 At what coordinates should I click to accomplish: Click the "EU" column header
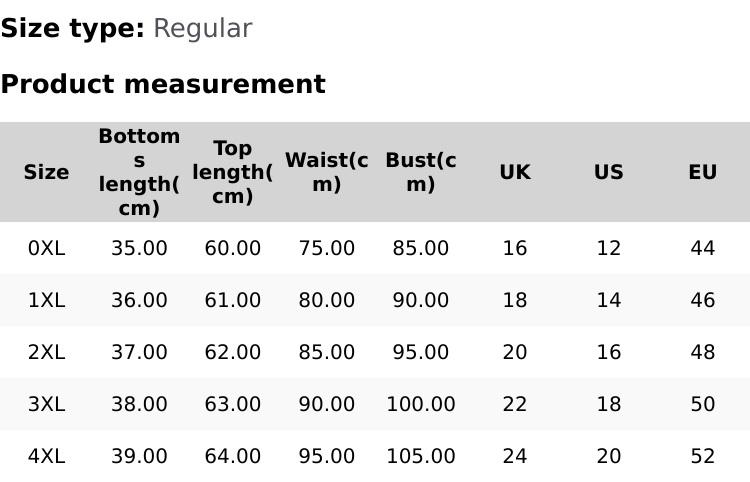click(x=703, y=172)
